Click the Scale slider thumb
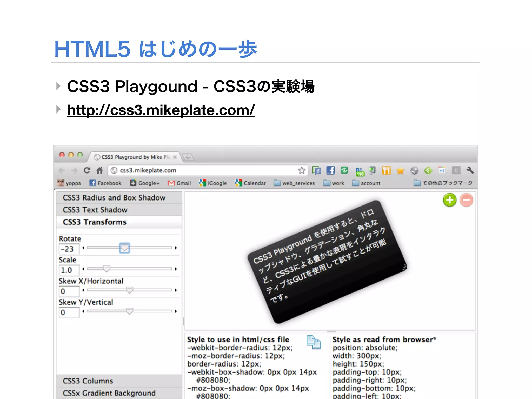 107,269
